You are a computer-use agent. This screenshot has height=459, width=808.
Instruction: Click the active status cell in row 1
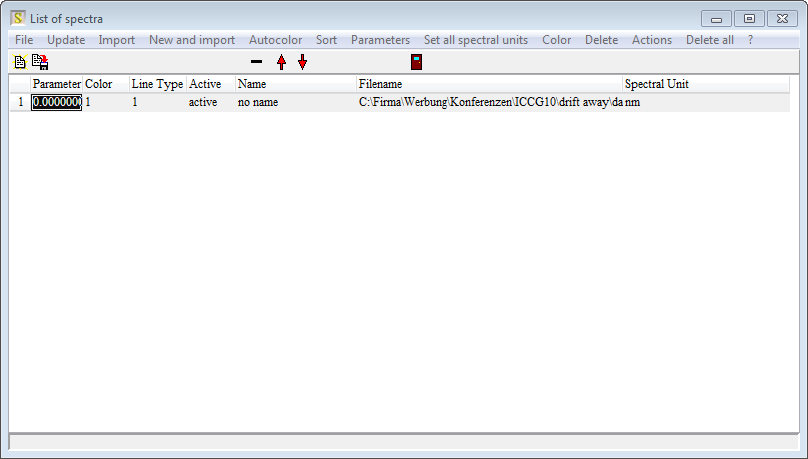[203, 102]
